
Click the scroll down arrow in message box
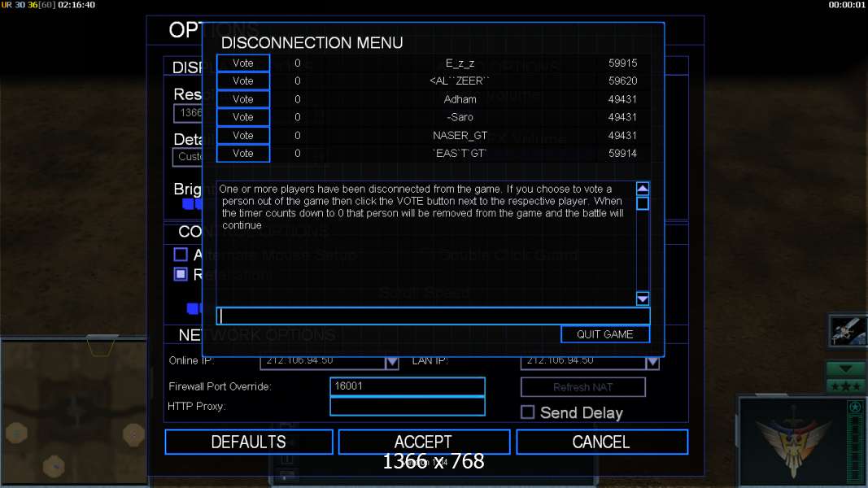tap(643, 298)
